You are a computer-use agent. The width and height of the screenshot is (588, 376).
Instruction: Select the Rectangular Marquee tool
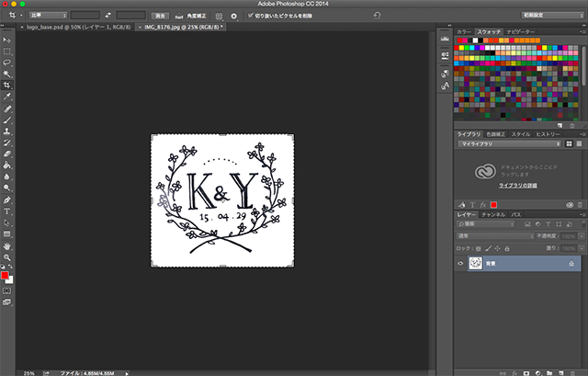(6, 51)
